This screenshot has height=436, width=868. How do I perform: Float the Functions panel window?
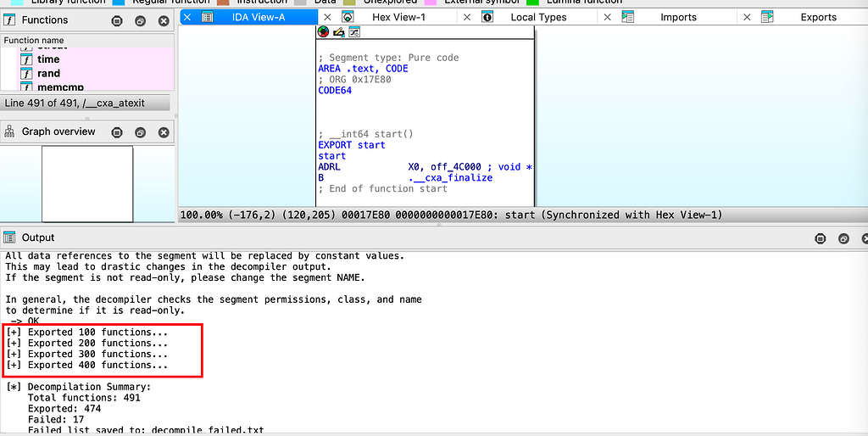coord(140,21)
